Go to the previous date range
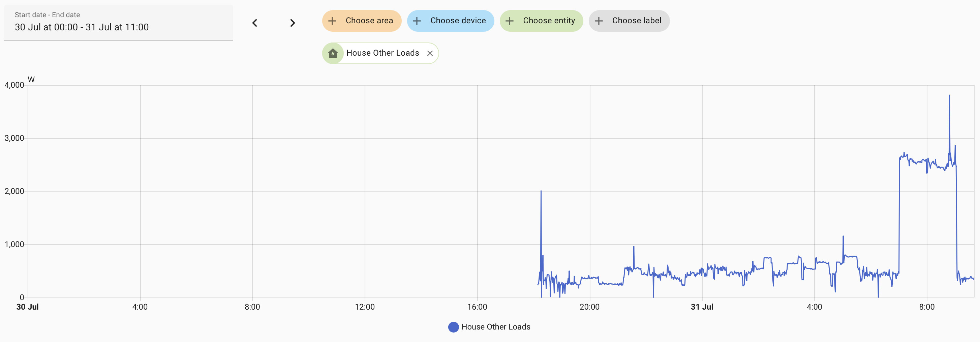The image size is (980, 342). 255,23
